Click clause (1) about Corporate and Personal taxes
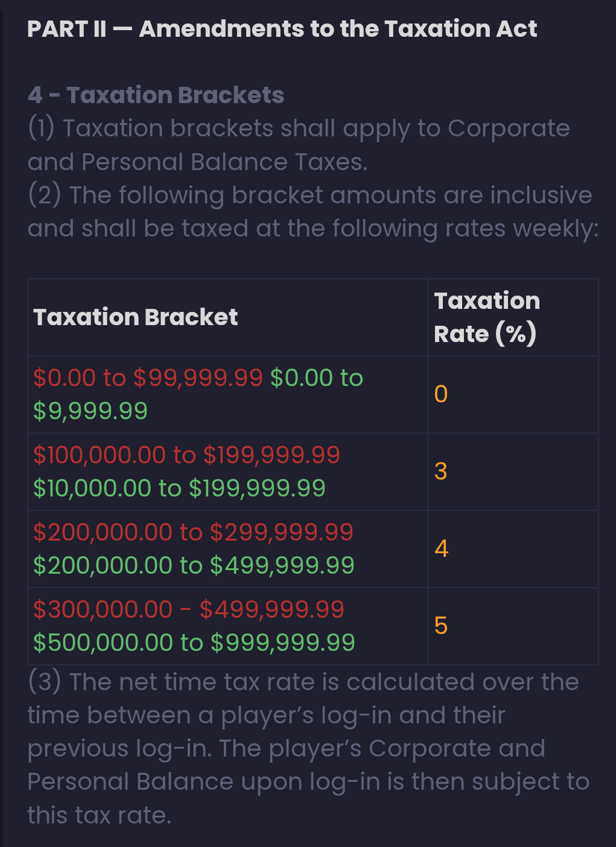The height and width of the screenshot is (847, 616). [x=298, y=145]
